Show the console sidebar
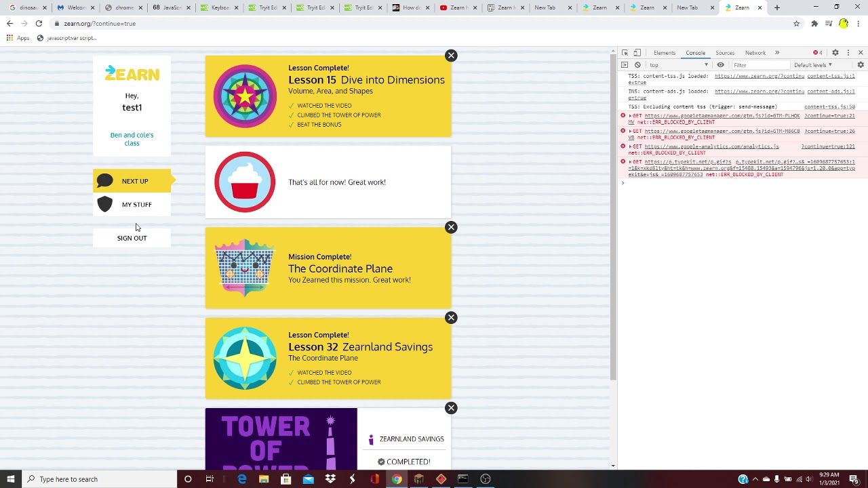Viewport: 868px width, 488px height. click(x=625, y=65)
